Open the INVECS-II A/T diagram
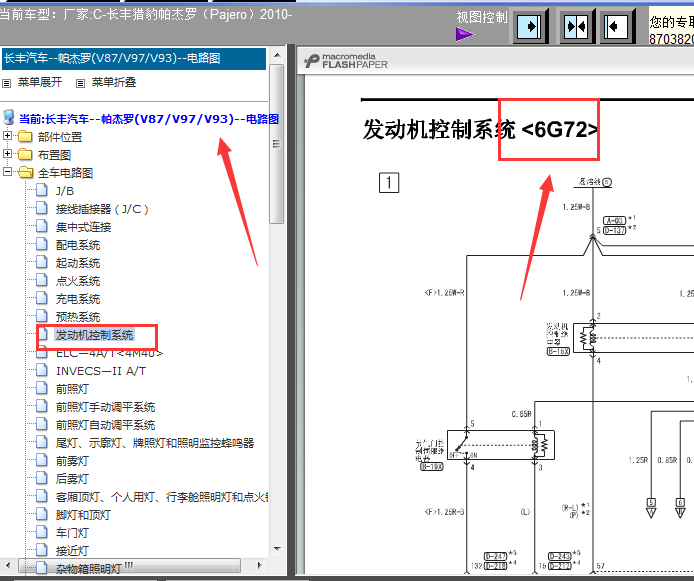Viewport: 694px width, 581px height. (x=101, y=371)
